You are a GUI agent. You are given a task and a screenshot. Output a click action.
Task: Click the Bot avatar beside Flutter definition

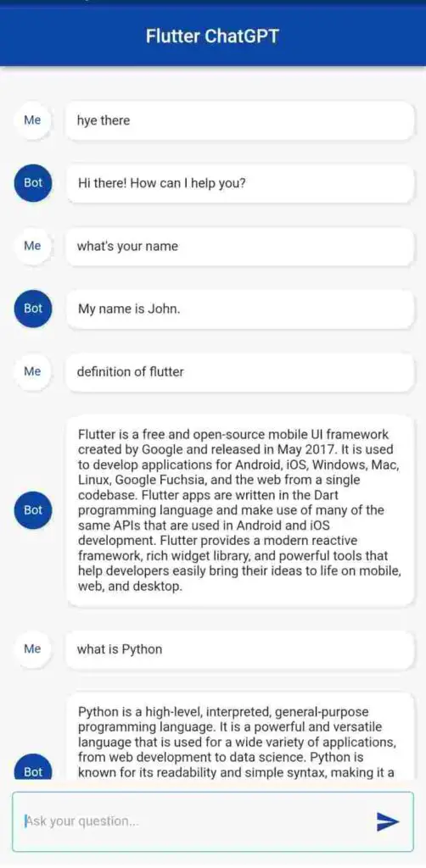click(33, 510)
